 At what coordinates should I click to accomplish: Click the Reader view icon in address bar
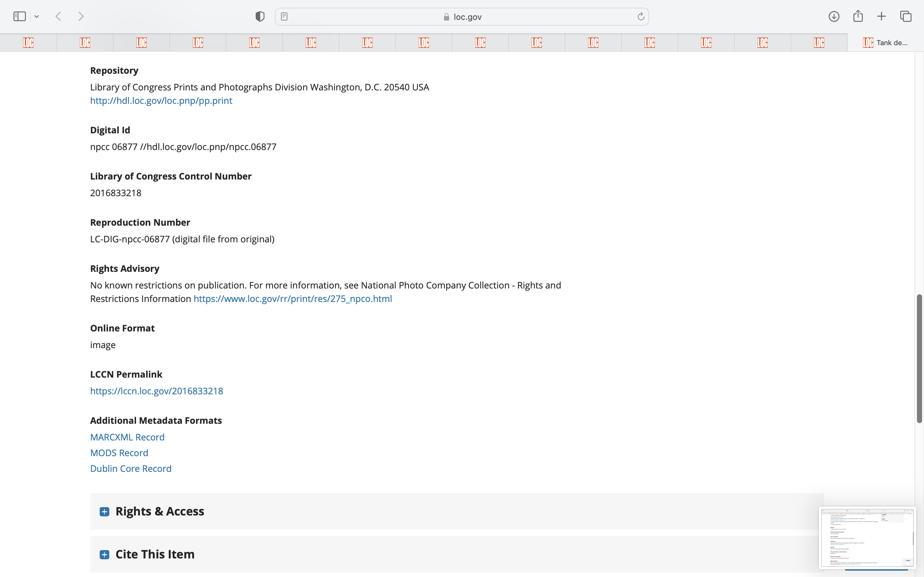[284, 16]
